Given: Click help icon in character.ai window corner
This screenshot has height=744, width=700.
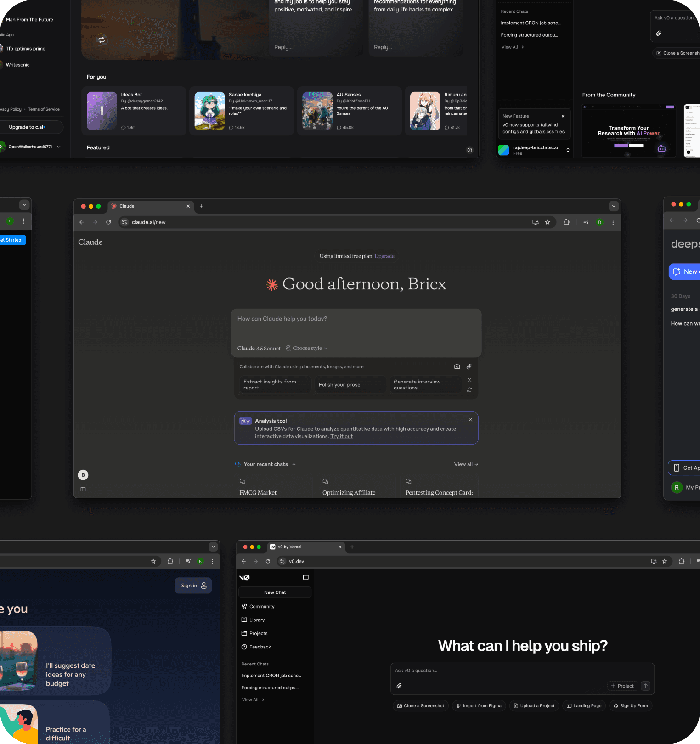Looking at the screenshot, I should point(469,150).
